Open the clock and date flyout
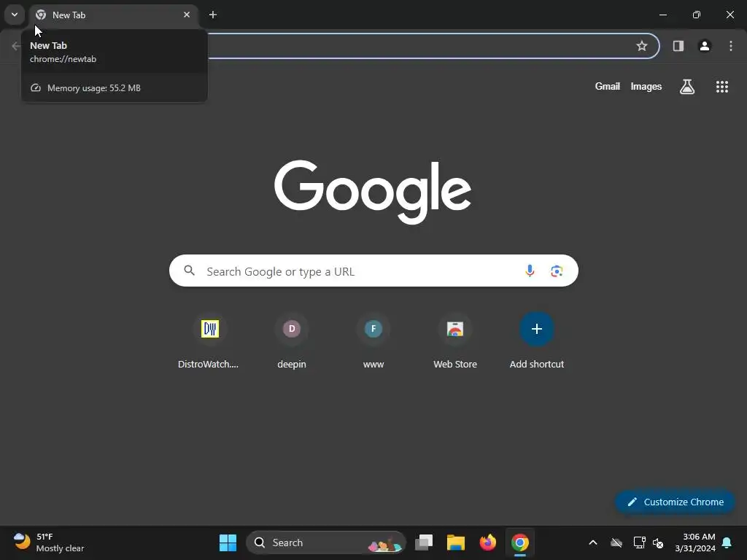The image size is (747, 560). click(x=695, y=542)
